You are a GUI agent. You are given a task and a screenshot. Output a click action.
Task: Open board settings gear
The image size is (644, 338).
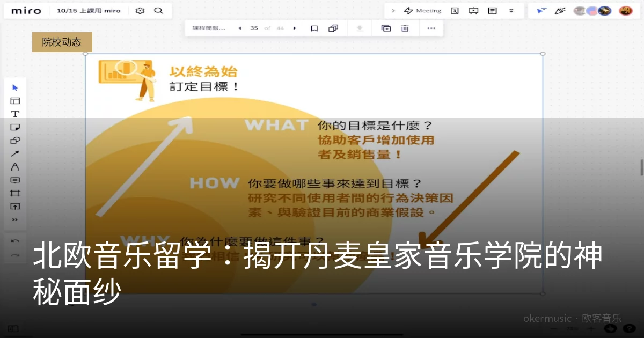140,11
